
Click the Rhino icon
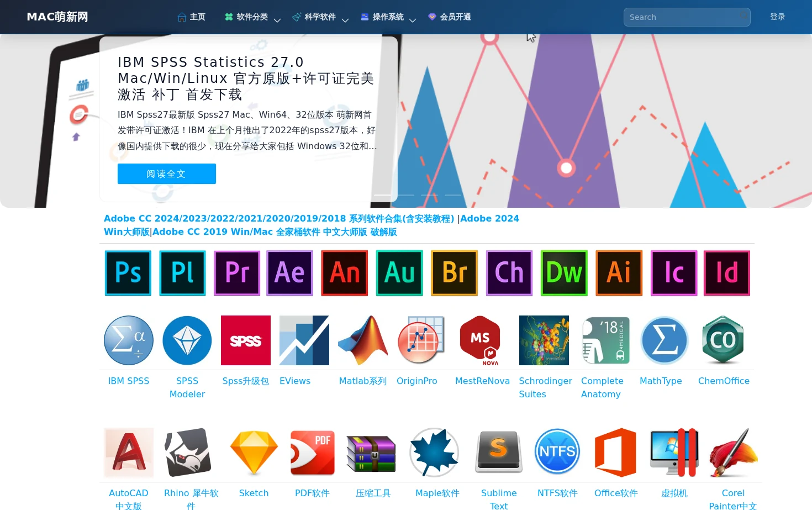[x=188, y=453]
